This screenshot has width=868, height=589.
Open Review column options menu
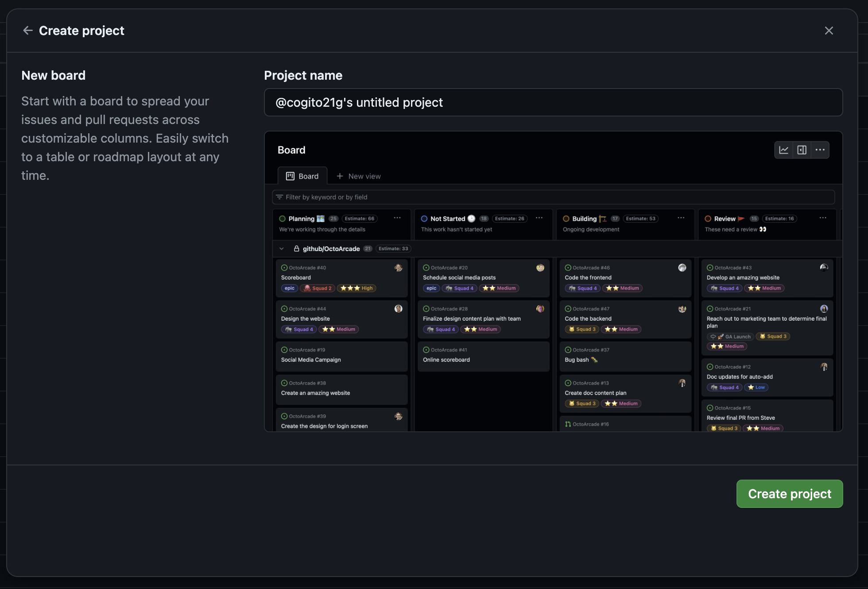pos(823,218)
